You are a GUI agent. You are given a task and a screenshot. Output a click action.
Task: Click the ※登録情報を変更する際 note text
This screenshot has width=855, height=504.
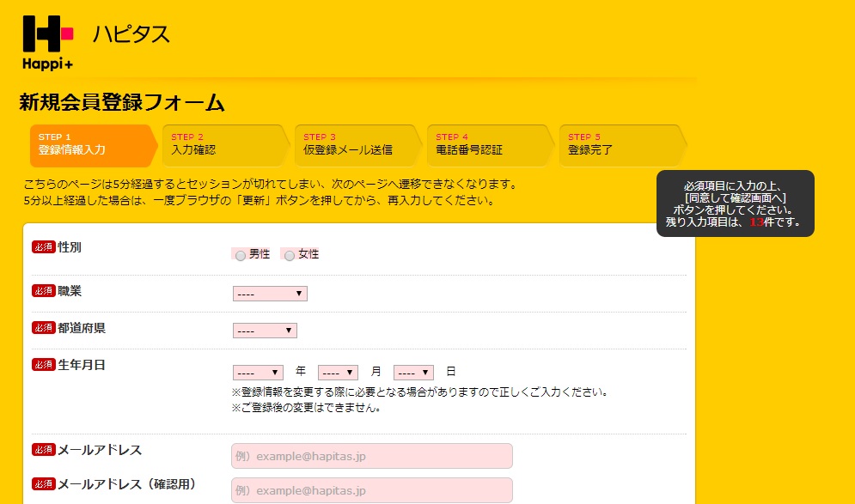419,392
